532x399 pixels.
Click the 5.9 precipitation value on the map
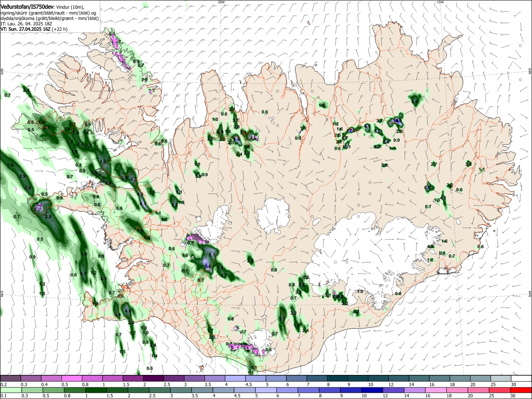click(x=198, y=176)
